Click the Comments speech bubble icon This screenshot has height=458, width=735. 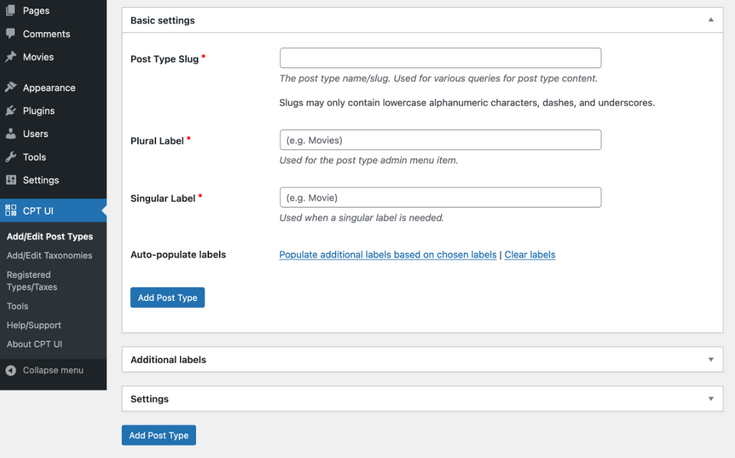click(x=10, y=34)
